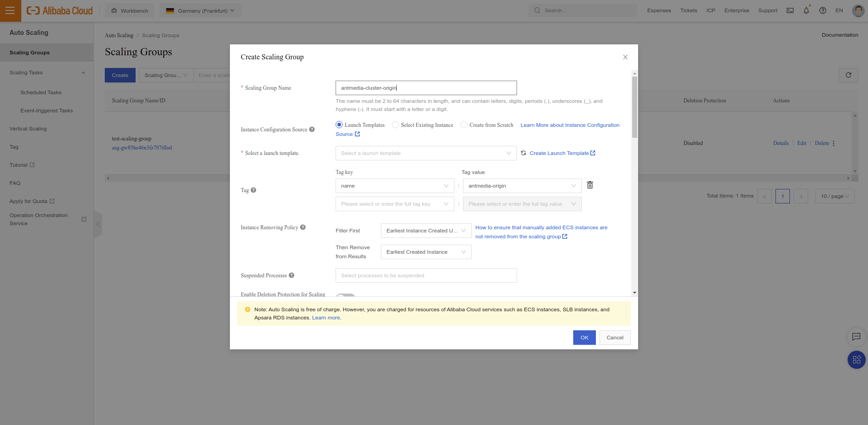
Task: Open Documentation link
Action: (x=840, y=35)
